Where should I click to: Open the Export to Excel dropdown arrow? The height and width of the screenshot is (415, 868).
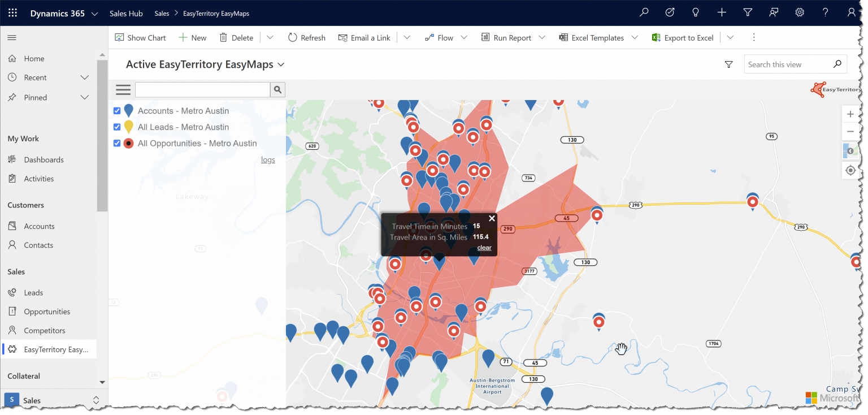click(730, 37)
